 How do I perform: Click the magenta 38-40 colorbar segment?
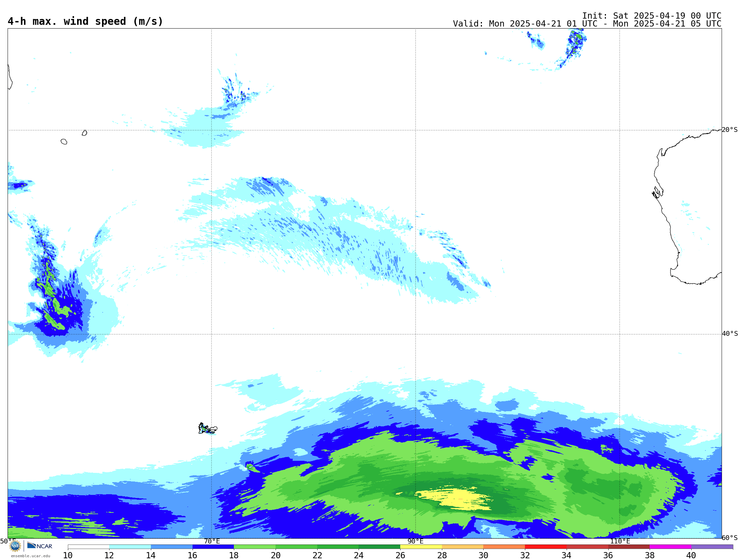671,547
